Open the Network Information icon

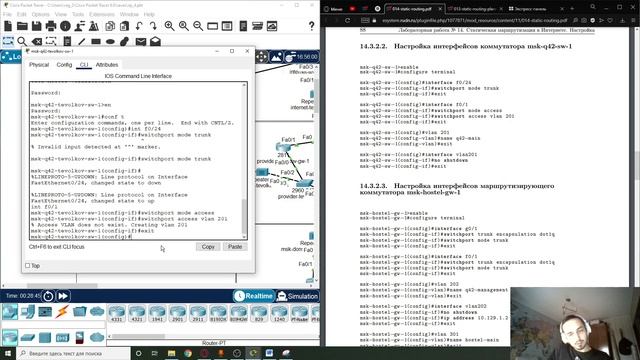click(x=65, y=26)
